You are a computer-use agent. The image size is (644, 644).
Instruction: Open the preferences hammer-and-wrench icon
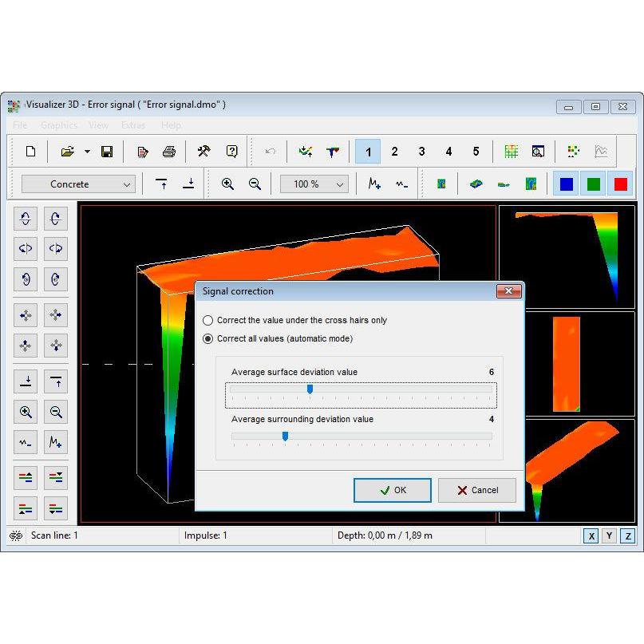(x=203, y=152)
